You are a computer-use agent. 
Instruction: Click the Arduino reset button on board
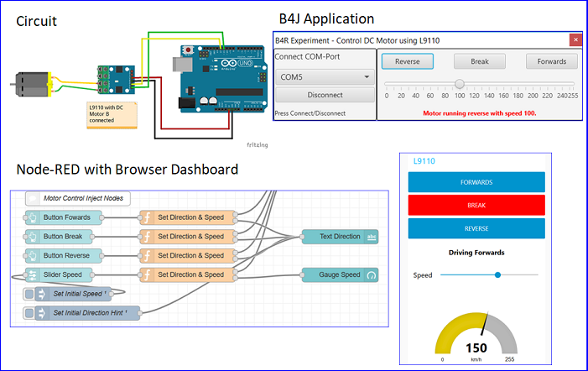[x=188, y=50]
